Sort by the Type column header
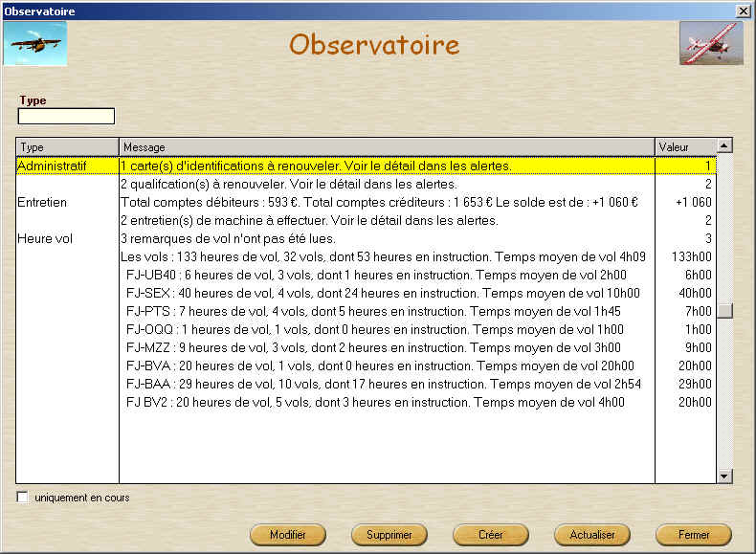This screenshot has width=756, height=554. [68, 147]
